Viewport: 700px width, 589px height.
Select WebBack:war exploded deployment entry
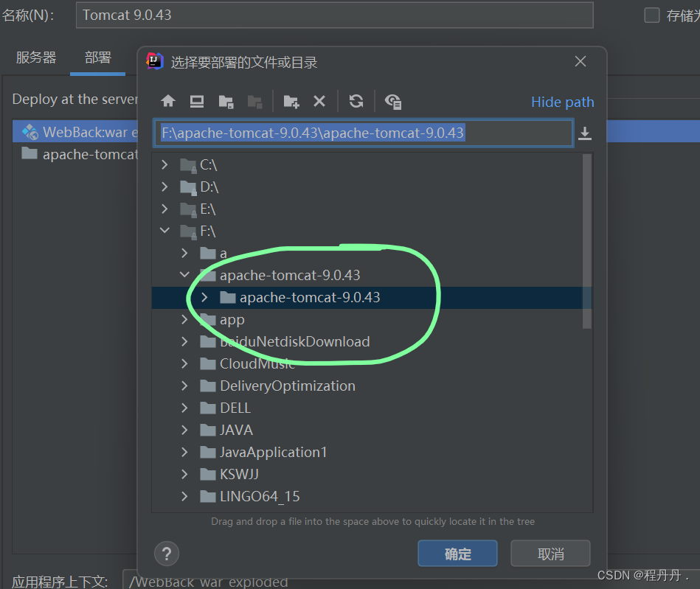[76, 132]
